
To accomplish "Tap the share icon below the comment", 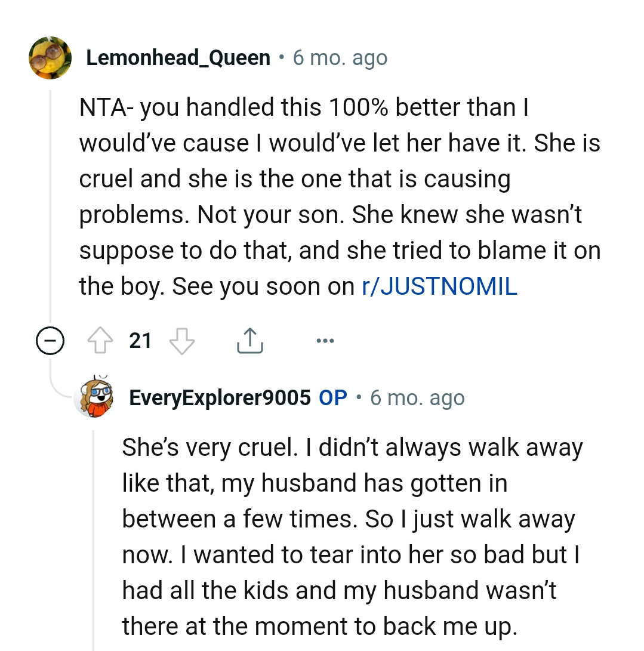I will (x=249, y=341).
